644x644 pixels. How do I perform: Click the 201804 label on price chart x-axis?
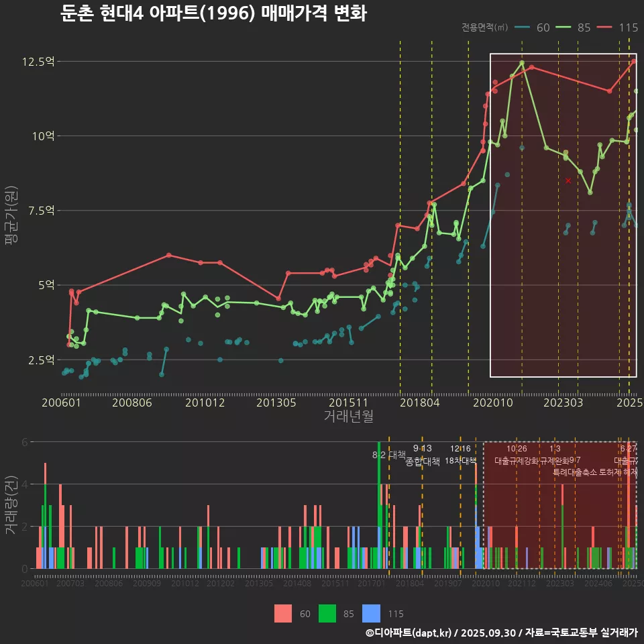[x=419, y=403]
